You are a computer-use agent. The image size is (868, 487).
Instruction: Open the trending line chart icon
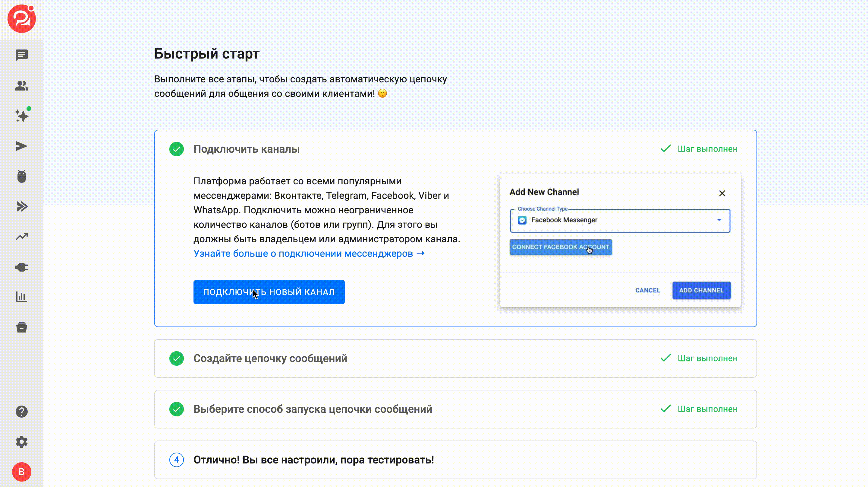pyautogui.click(x=22, y=237)
